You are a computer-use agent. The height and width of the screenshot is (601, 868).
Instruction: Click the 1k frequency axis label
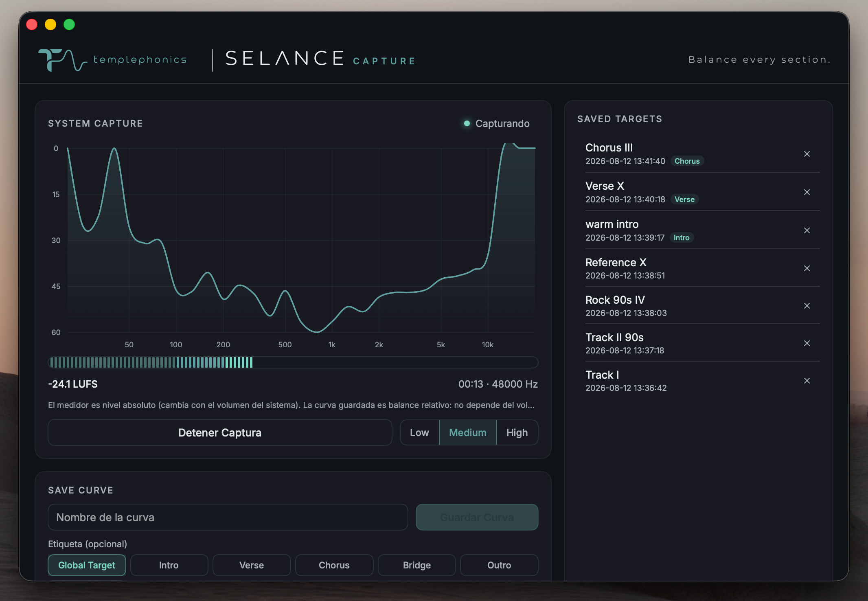point(332,344)
